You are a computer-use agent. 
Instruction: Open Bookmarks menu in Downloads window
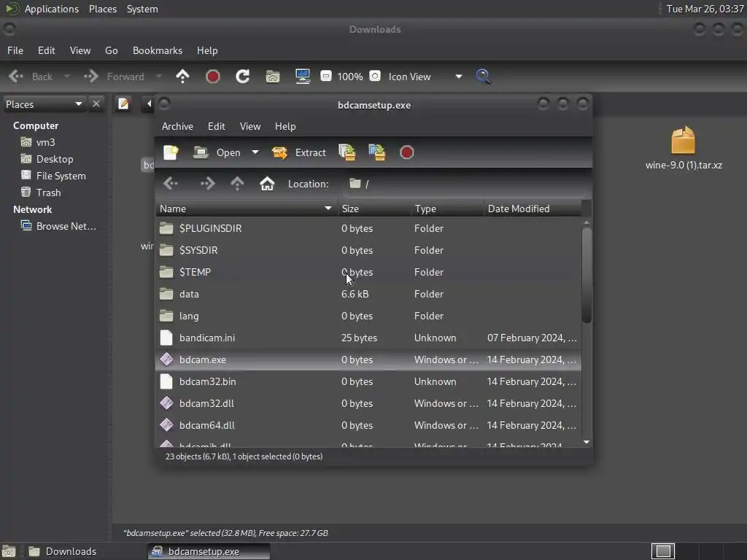click(158, 50)
